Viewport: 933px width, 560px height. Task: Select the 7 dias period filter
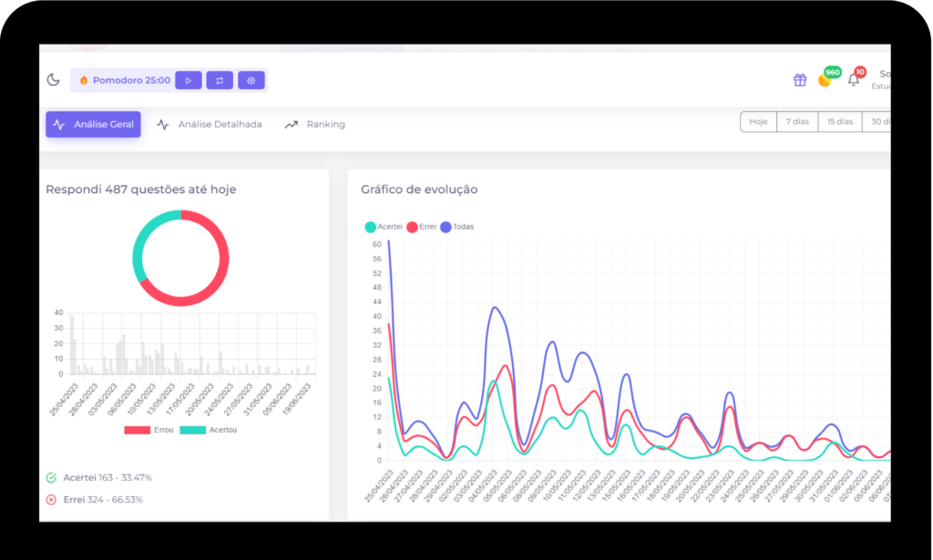[795, 122]
